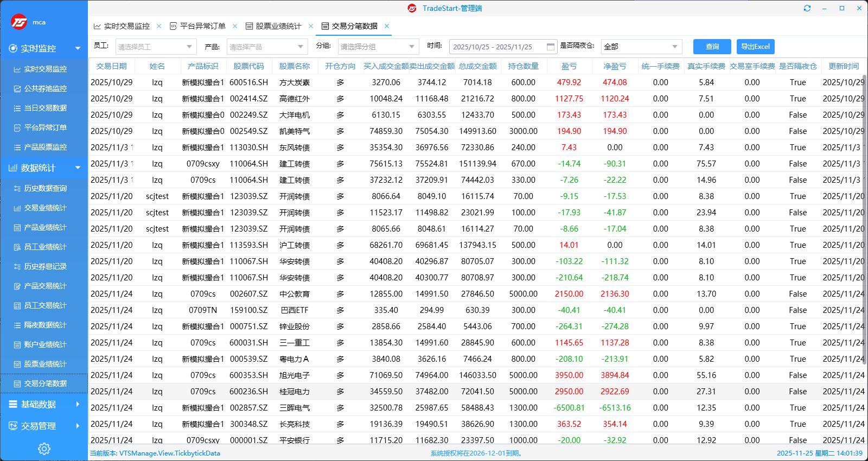Open 实时交易监控 in sidebar
Screen dimensions: 868x461
(x=44, y=69)
